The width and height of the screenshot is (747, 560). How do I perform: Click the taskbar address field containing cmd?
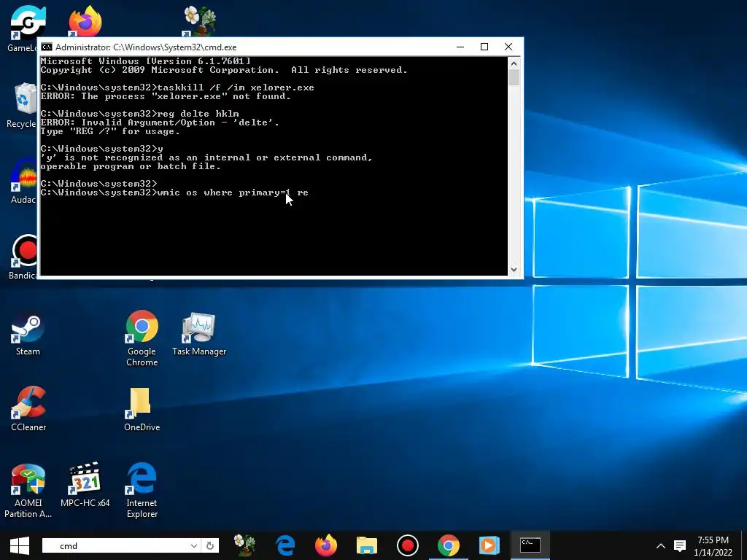point(115,545)
